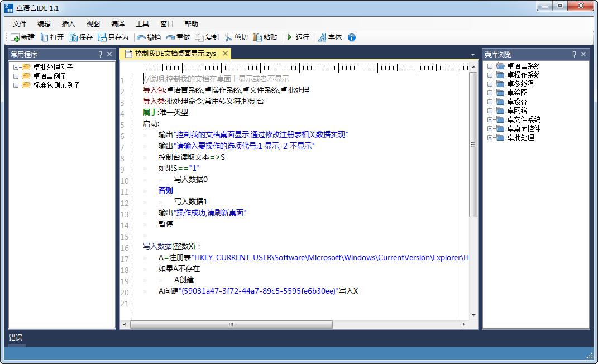
Task: Redo with the 重做 toolbar icon
Action: [170, 37]
